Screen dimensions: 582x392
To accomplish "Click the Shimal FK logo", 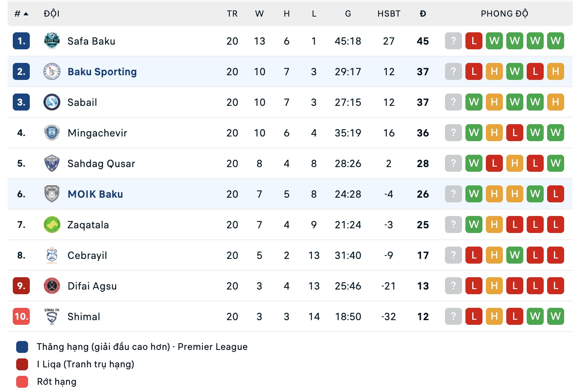I will (52, 317).
